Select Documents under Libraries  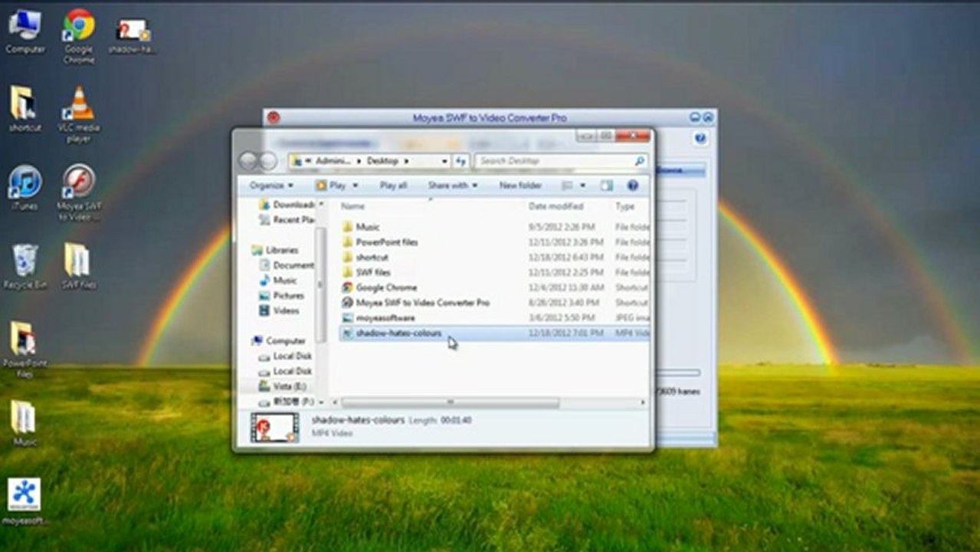pos(287,265)
